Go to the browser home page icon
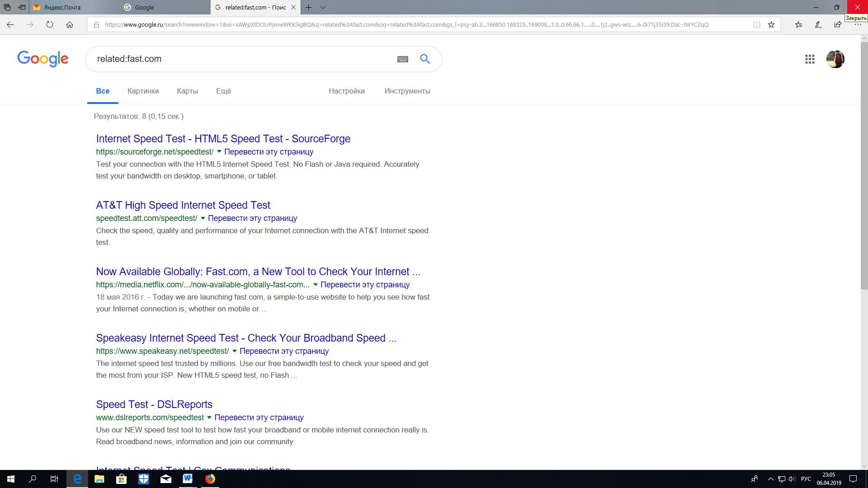 tap(70, 25)
